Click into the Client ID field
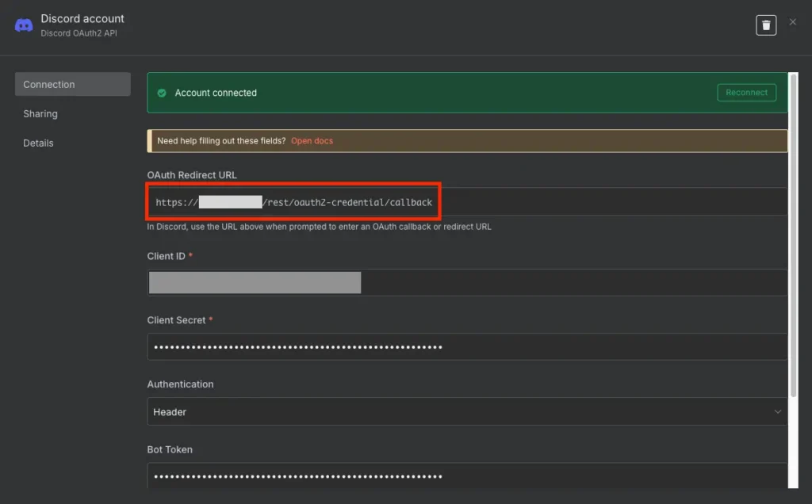812x504 pixels. click(x=467, y=283)
